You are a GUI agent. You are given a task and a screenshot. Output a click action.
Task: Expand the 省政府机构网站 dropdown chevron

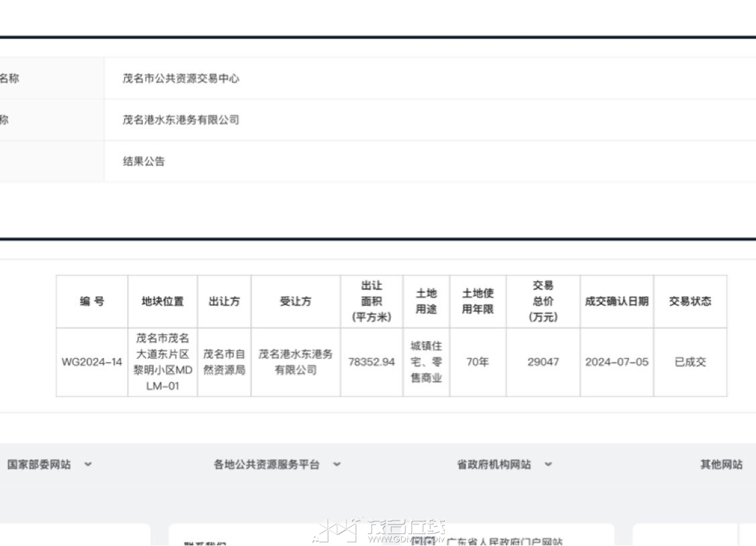(548, 465)
